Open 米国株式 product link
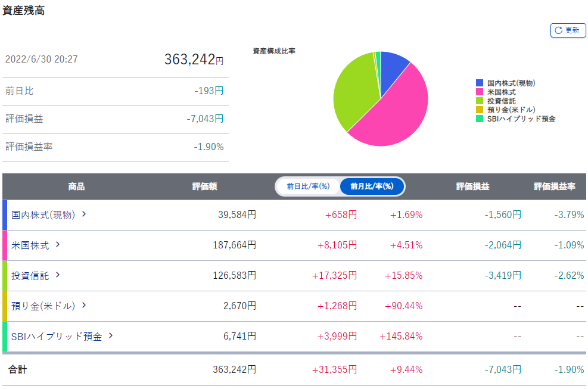 [31, 245]
